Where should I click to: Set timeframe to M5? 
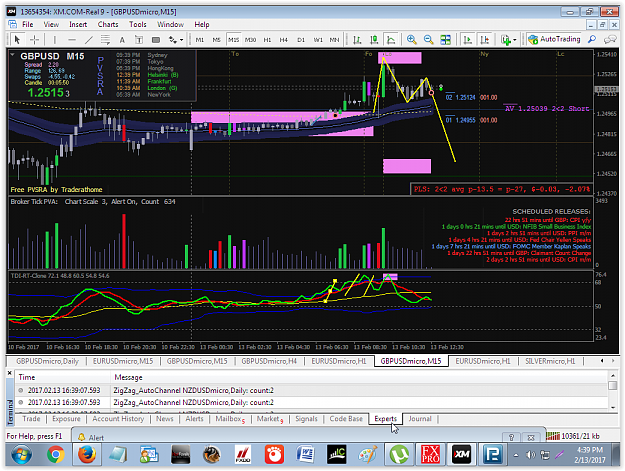point(216,40)
